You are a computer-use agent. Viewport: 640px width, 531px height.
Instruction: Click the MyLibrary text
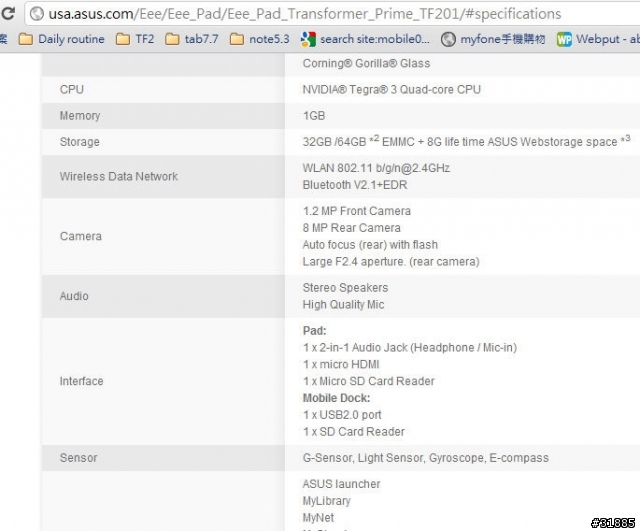click(x=327, y=501)
